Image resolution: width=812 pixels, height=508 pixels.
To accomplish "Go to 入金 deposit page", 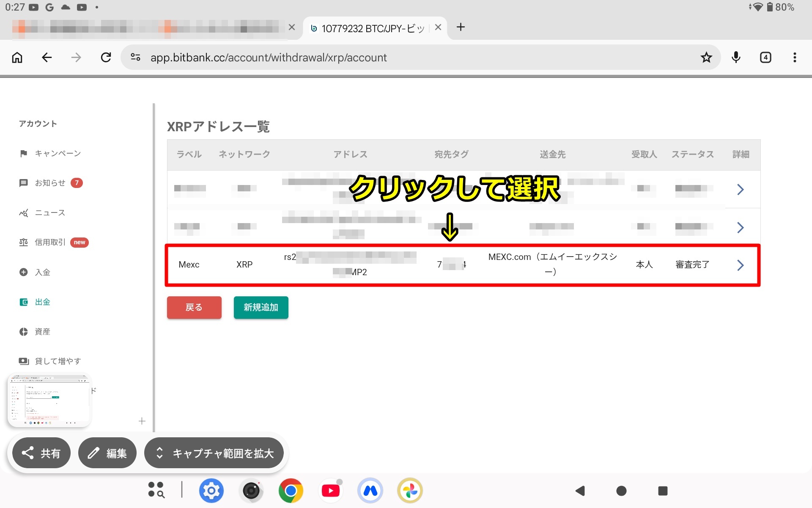I will 42,272.
